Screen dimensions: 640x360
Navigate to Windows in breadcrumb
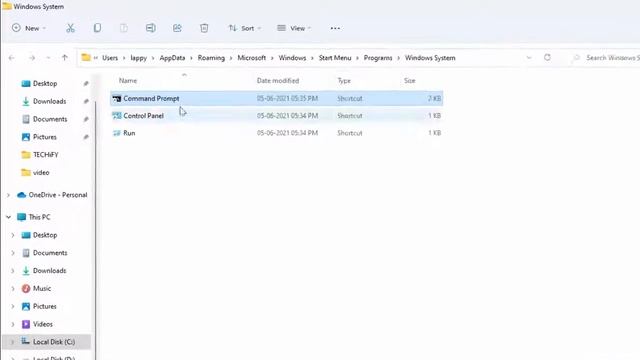point(292,58)
